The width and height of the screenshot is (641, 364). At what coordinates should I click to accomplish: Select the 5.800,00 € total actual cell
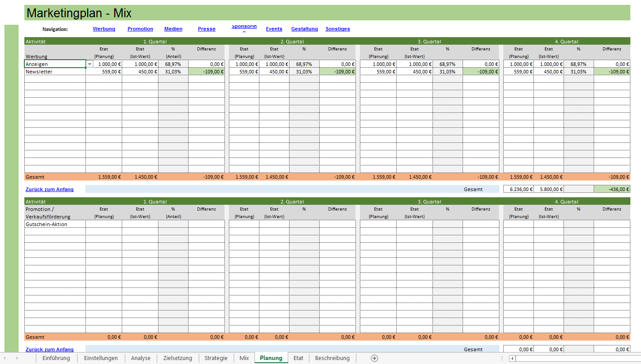pyautogui.click(x=548, y=189)
